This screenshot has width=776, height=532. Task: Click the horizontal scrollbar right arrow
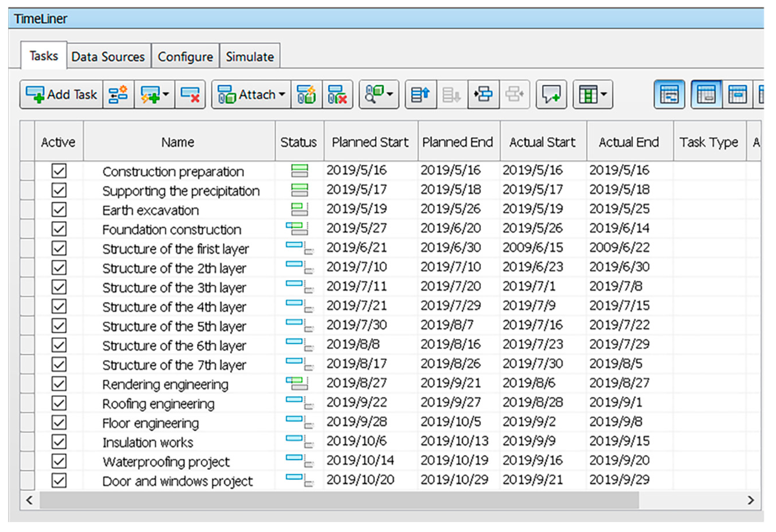coord(751,500)
